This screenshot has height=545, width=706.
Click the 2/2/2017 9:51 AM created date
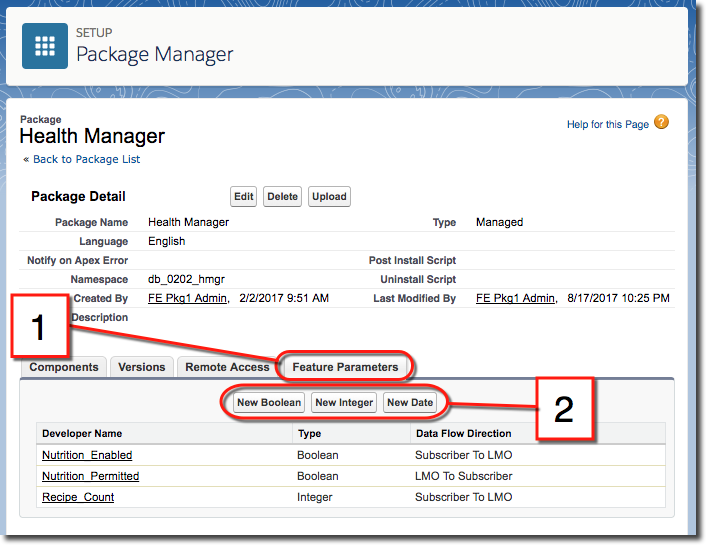[284, 298]
